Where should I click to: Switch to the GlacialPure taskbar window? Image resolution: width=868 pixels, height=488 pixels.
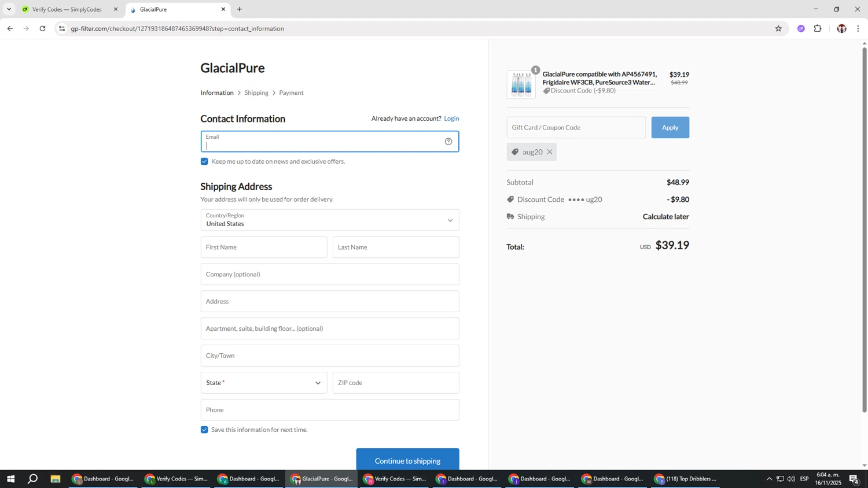tap(321, 479)
